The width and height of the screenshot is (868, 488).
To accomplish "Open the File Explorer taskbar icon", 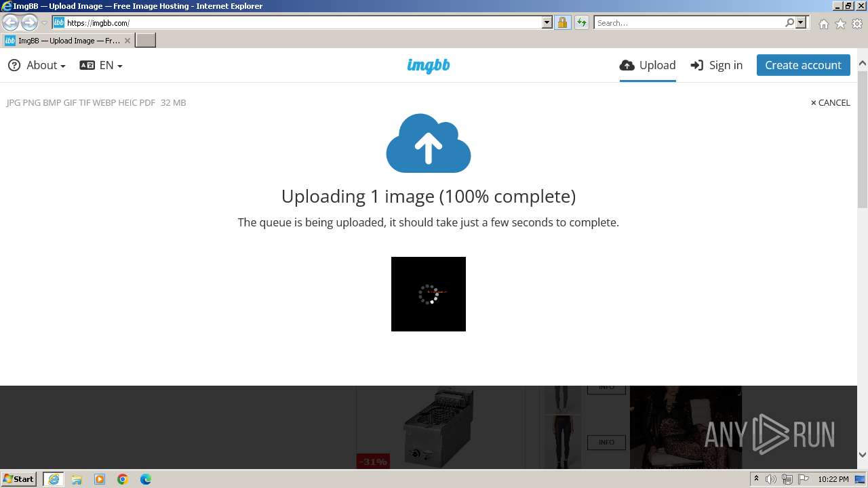I will [x=77, y=479].
